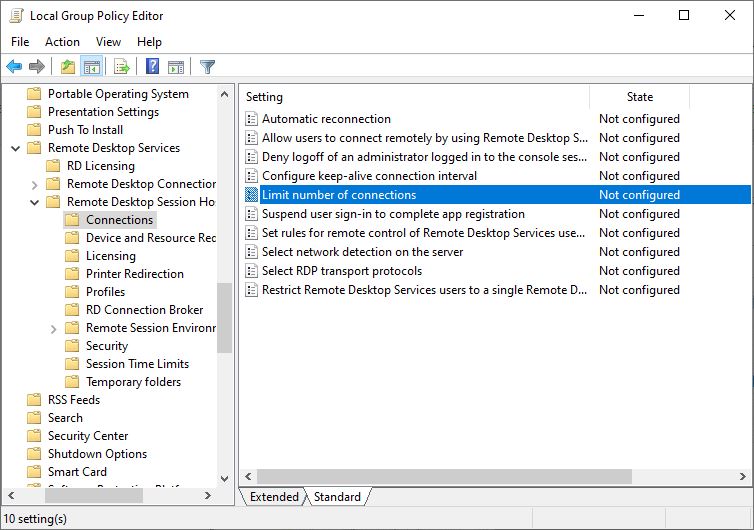
Task: Click the Printer Redirection folder icon
Action: click(x=72, y=274)
